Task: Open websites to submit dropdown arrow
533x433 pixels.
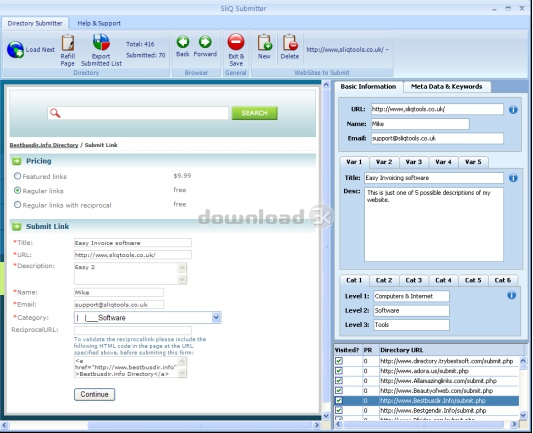Action: (x=387, y=50)
